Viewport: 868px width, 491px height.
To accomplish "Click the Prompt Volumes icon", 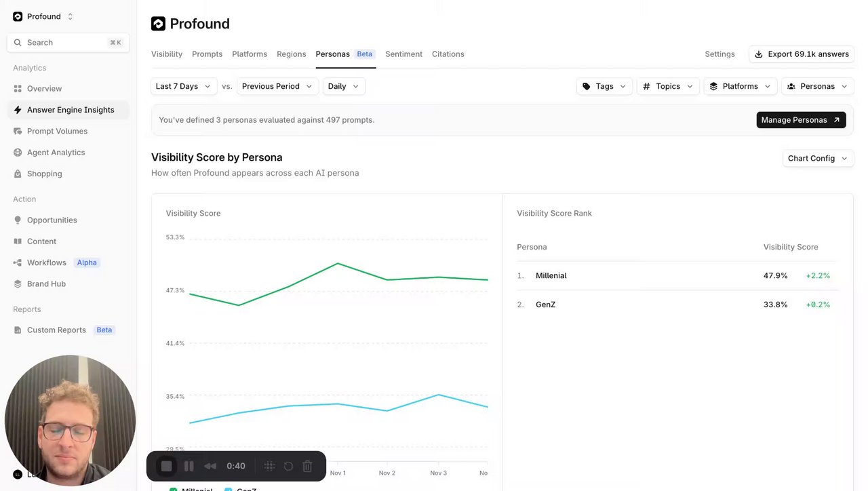I will click(18, 131).
